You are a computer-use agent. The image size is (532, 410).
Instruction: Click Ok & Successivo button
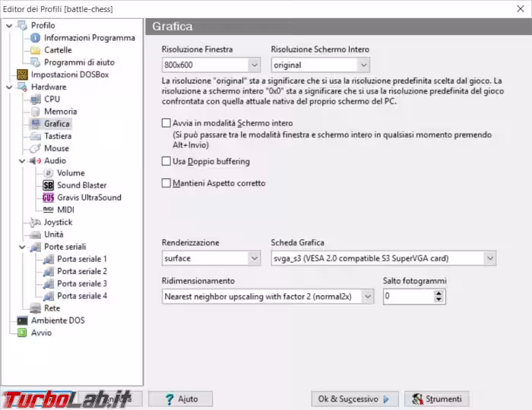click(x=355, y=399)
